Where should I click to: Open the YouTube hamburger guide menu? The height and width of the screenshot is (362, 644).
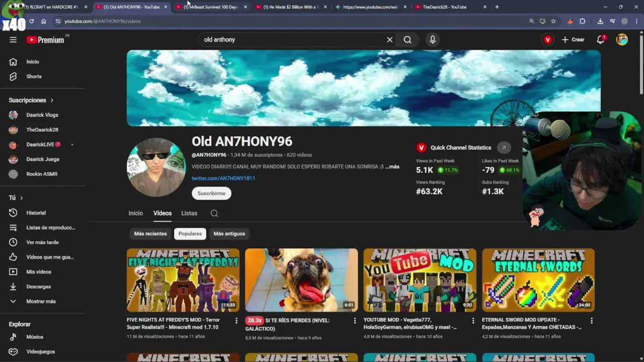pyautogui.click(x=13, y=40)
